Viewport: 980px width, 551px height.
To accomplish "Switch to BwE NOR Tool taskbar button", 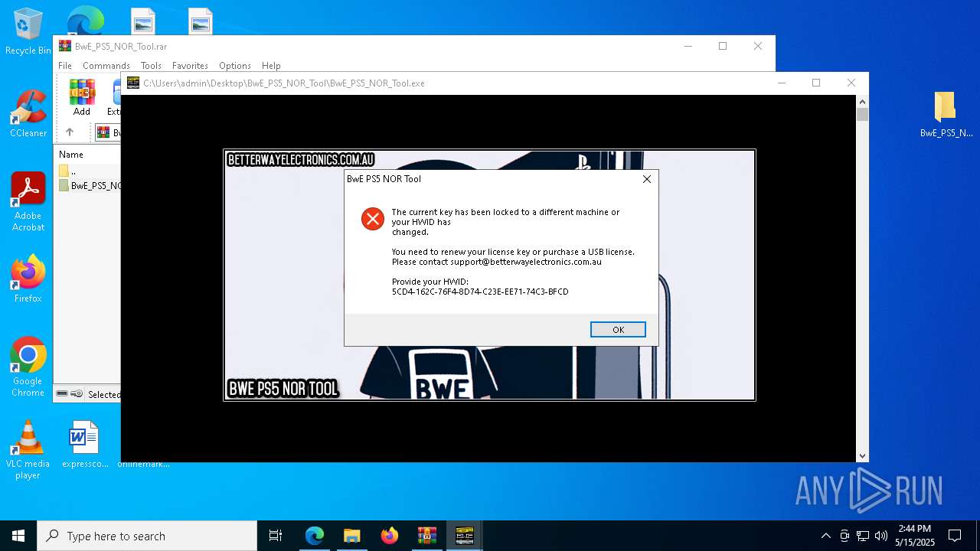I will (464, 536).
